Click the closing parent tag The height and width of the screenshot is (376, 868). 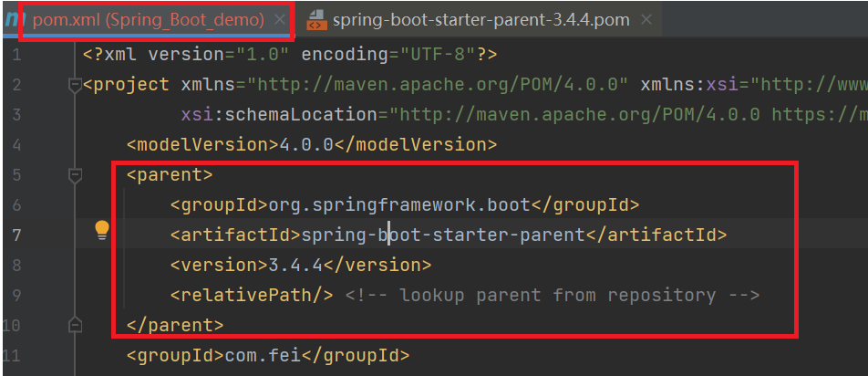[175, 325]
